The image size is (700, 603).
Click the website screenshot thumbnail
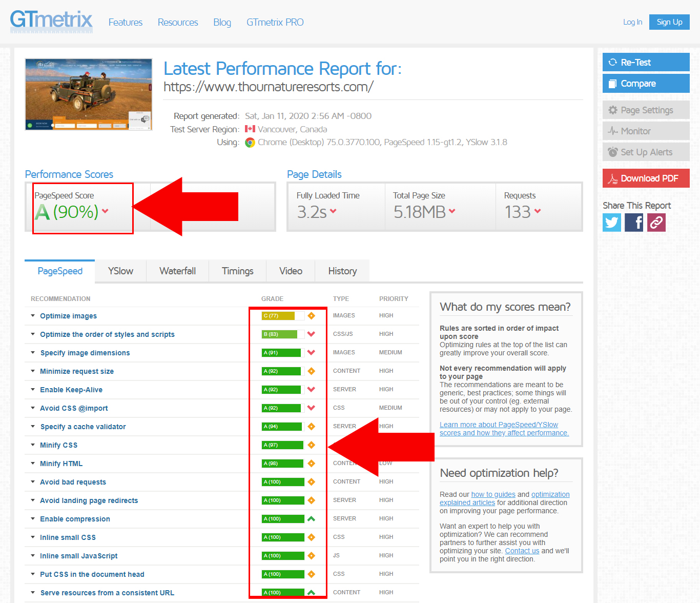pyautogui.click(x=89, y=94)
